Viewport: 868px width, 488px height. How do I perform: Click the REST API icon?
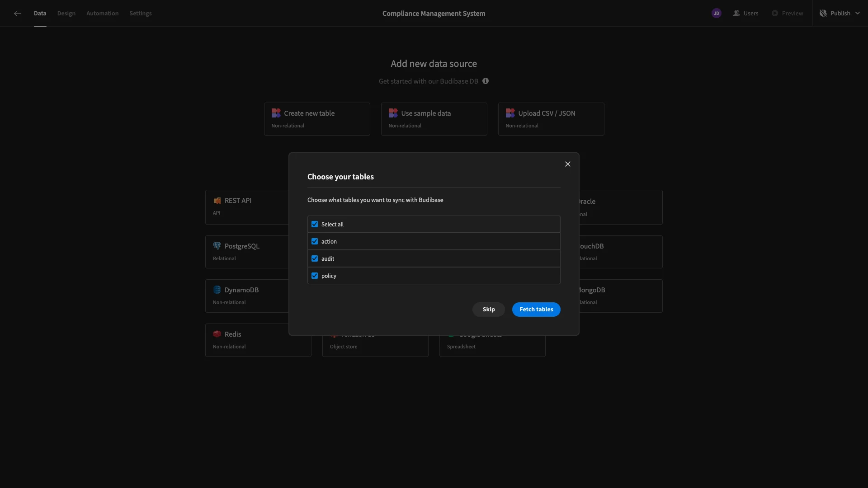pos(217,200)
